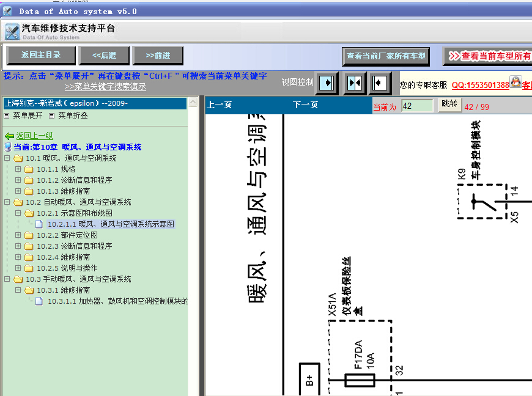Open 10.3.1.1 加热器、鼓风机和空调控制模块 item
This screenshot has height=396, width=532.
pyautogui.click(x=117, y=301)
